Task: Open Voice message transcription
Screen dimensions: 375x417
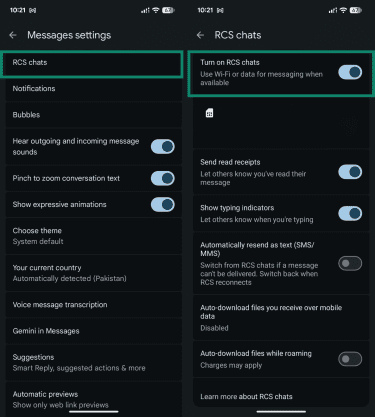Action: (94, 305)
